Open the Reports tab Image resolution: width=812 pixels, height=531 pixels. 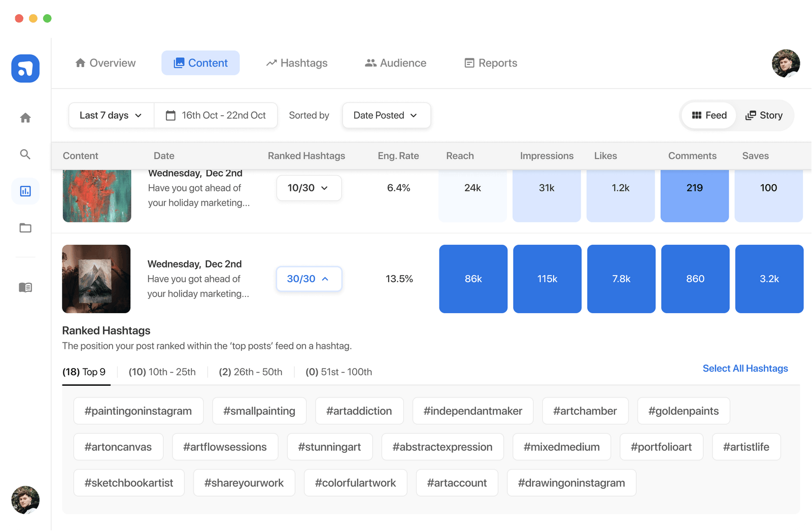click(490, 63)
